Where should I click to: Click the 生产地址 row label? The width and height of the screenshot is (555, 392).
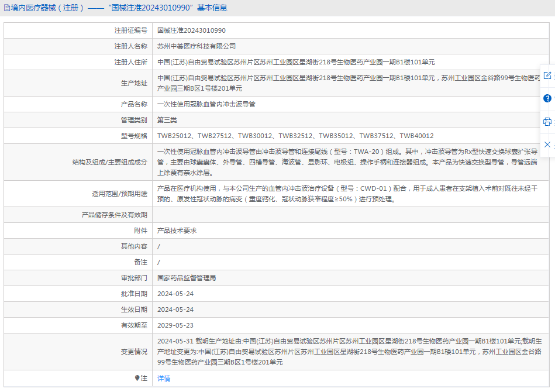134,83
